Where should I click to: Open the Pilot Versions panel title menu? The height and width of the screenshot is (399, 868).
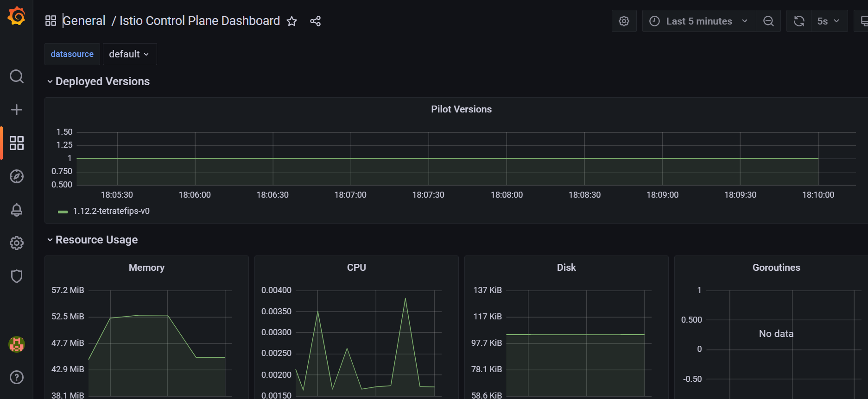tap(461, 109)
